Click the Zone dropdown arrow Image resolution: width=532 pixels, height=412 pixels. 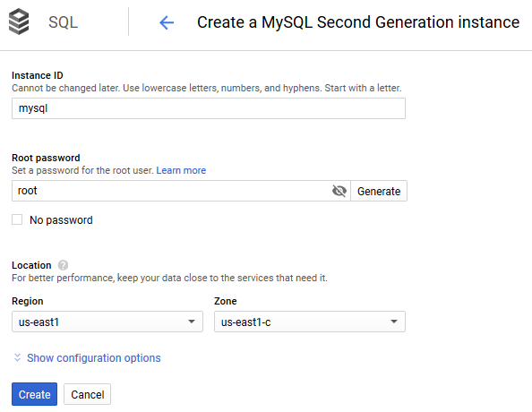(x=393, y=322)
